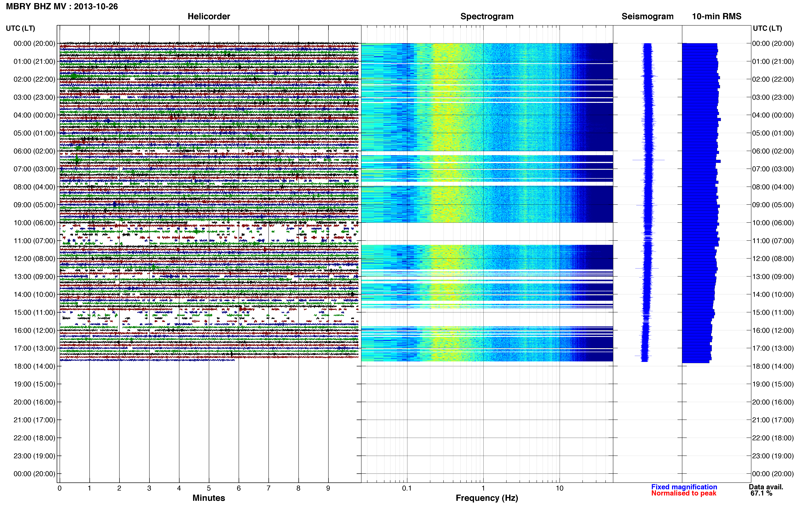This screenshot has height=508, width=812.
Task: Click the left '02:00 (22:00)' time label
Action: (x=34, y=79)
